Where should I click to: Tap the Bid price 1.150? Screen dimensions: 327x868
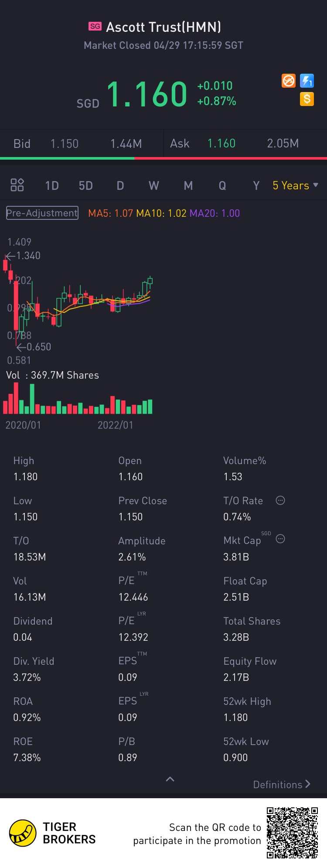(65, 144)
